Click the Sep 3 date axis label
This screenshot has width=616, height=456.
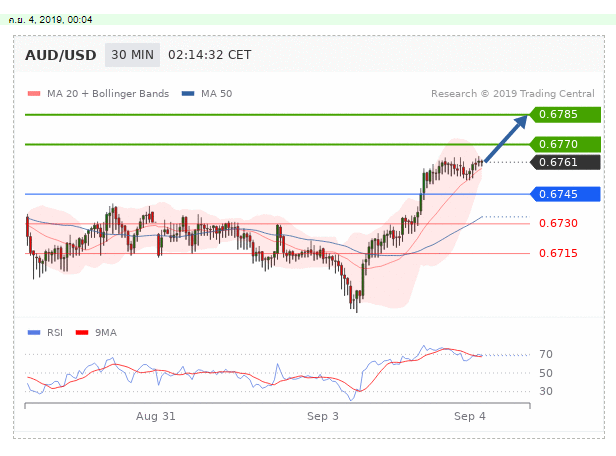pyautogui.click(x=323, y=416)
